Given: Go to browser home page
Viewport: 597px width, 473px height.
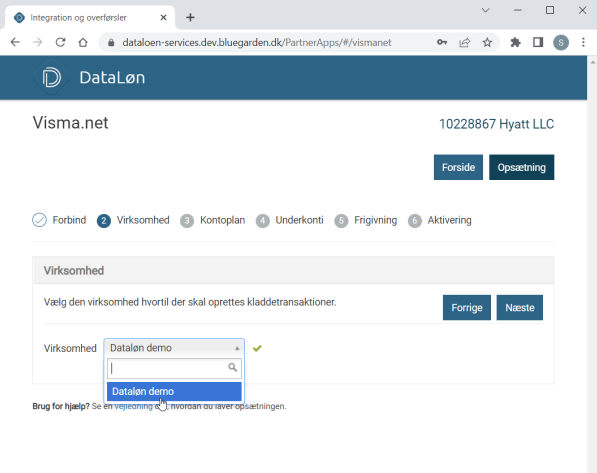Looking at the screenshot, I should (x=83, y=42).
